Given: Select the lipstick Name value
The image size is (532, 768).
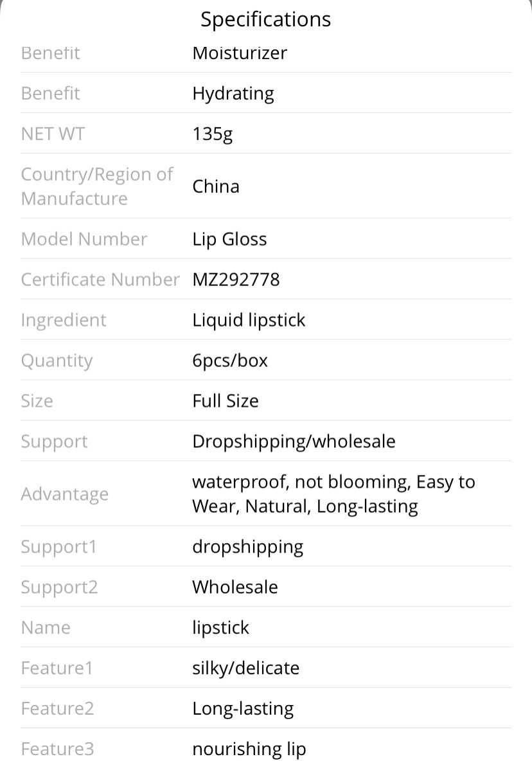Looking at the screenshot, I should [221, 628].
